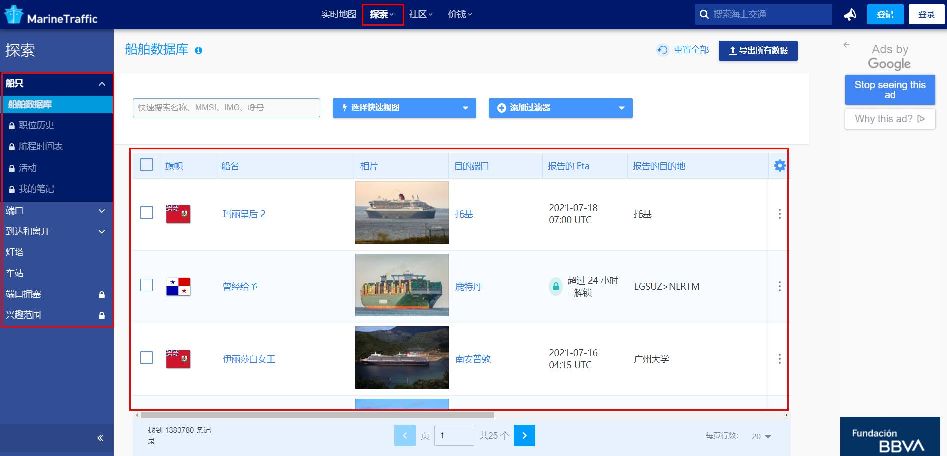Open the three-dot menu for first ship row
This screenshot has height=456, width=947.
pos(779,214)
